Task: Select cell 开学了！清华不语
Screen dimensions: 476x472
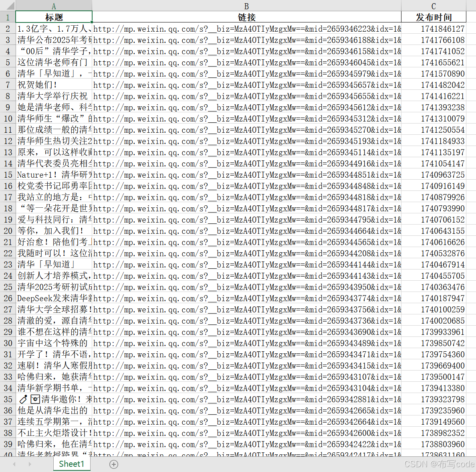Action: [x=54, y=355]
